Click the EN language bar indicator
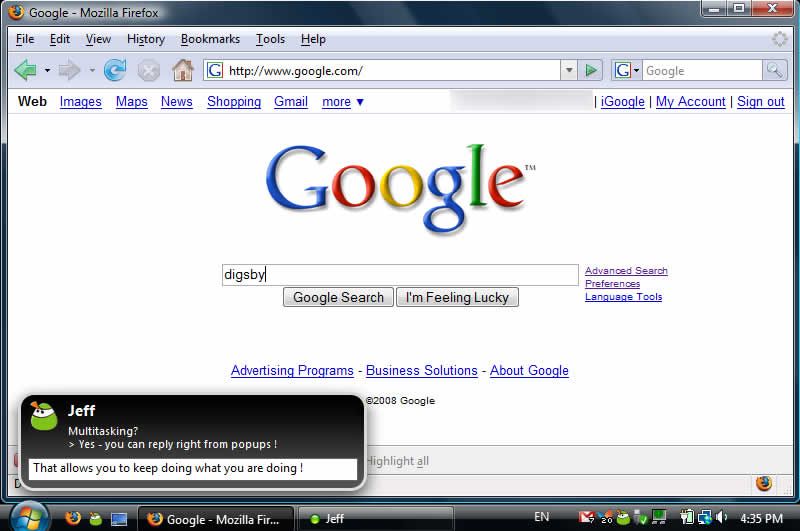Screen dimensions: 800x531 click(541, 517)
